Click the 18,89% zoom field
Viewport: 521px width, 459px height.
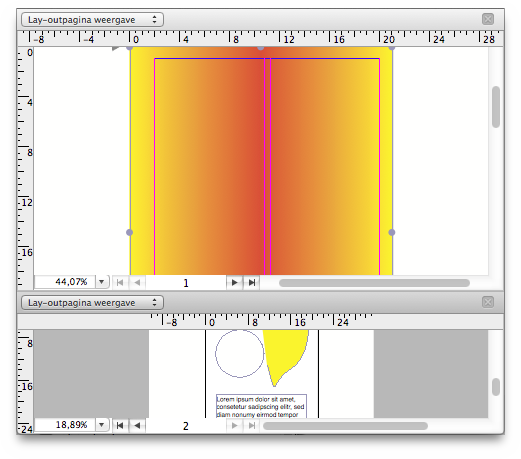(x=65, y=425)
